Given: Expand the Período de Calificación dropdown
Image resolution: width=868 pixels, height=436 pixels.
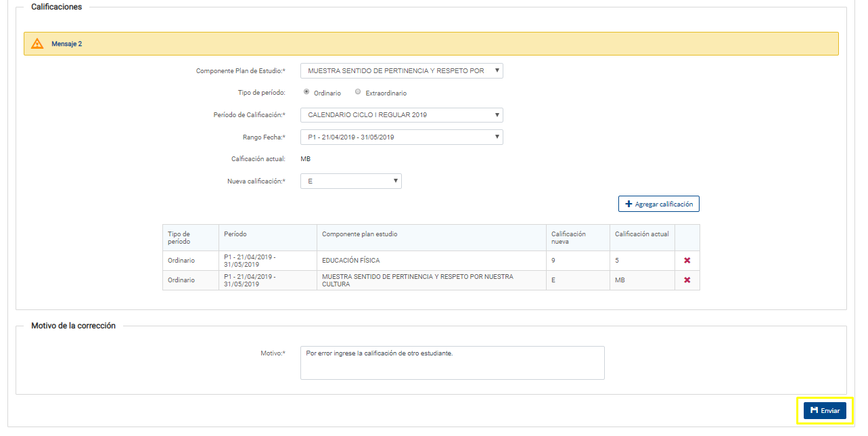Looking at the screenshot, I should pos(401,115).
